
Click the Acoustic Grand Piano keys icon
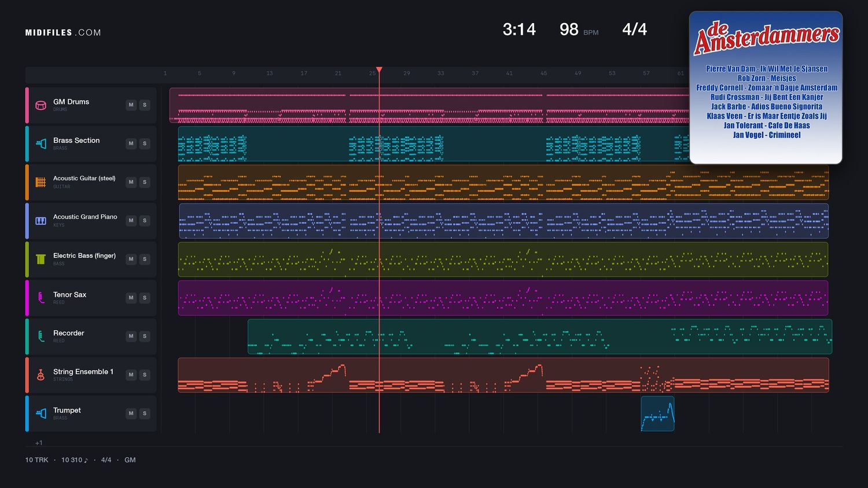(41, 221)
